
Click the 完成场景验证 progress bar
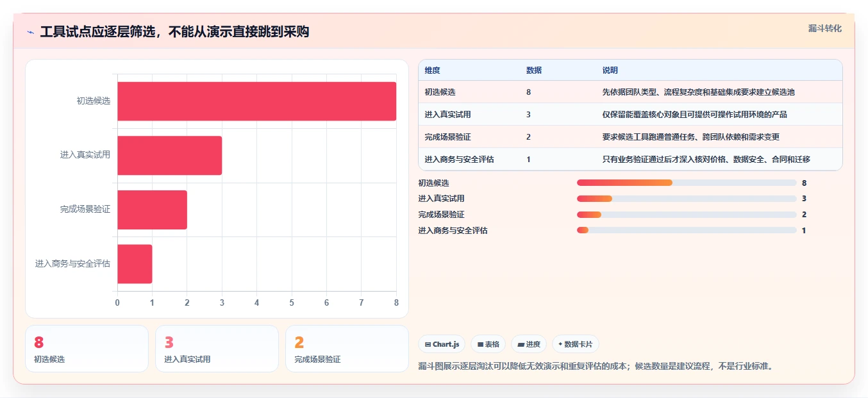687,214
